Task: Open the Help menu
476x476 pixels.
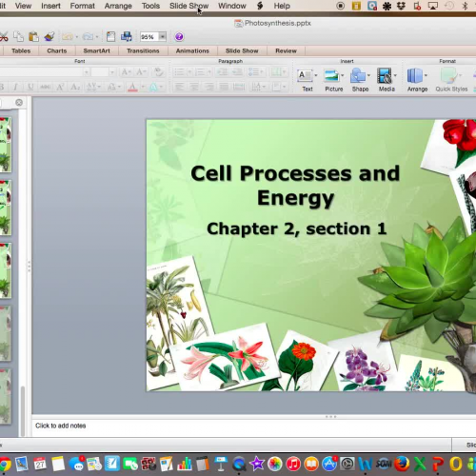Action: [x=282, y=6]
